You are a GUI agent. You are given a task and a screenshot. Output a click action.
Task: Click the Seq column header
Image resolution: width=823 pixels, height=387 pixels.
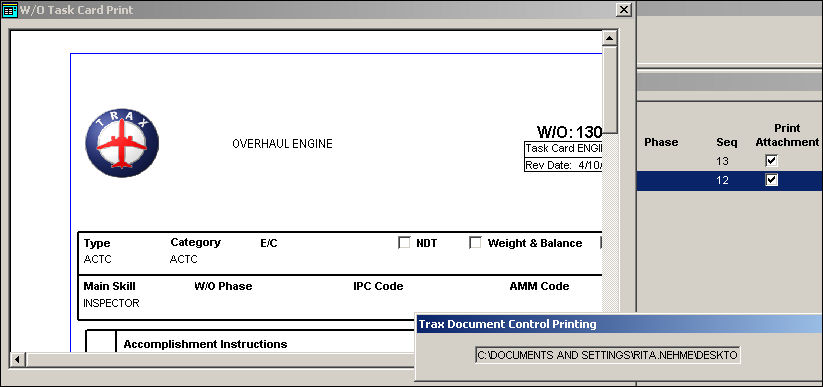click(x=726, y=142)
